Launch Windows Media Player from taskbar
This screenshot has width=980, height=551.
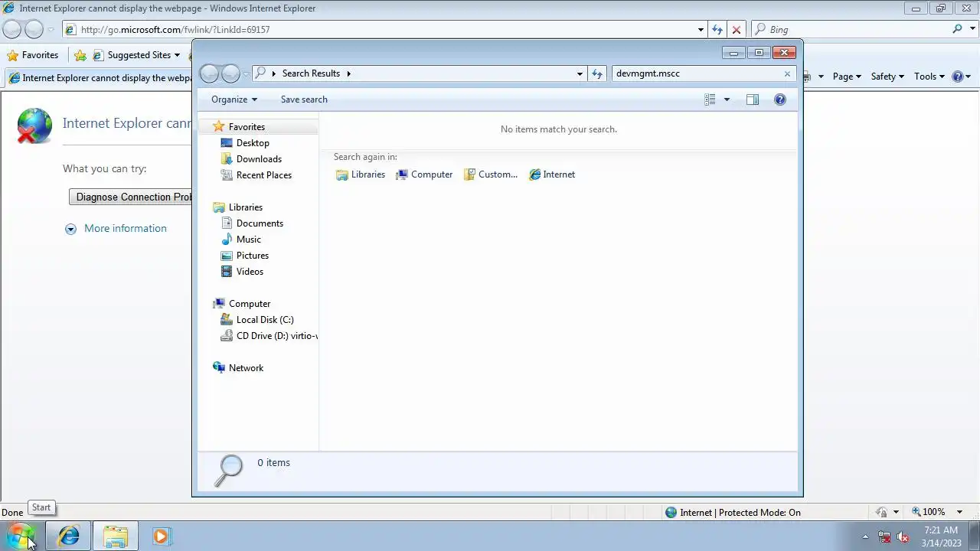(161, 536)
